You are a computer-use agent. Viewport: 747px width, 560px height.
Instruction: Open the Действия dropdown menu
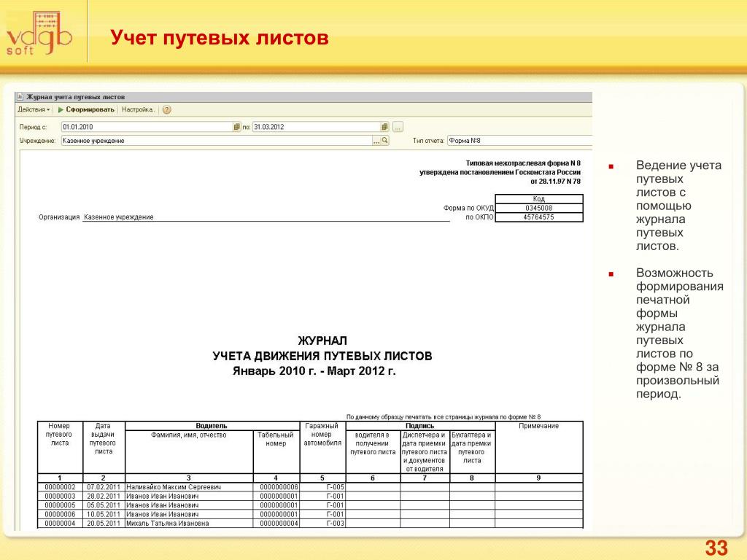[x=34, y=109]
